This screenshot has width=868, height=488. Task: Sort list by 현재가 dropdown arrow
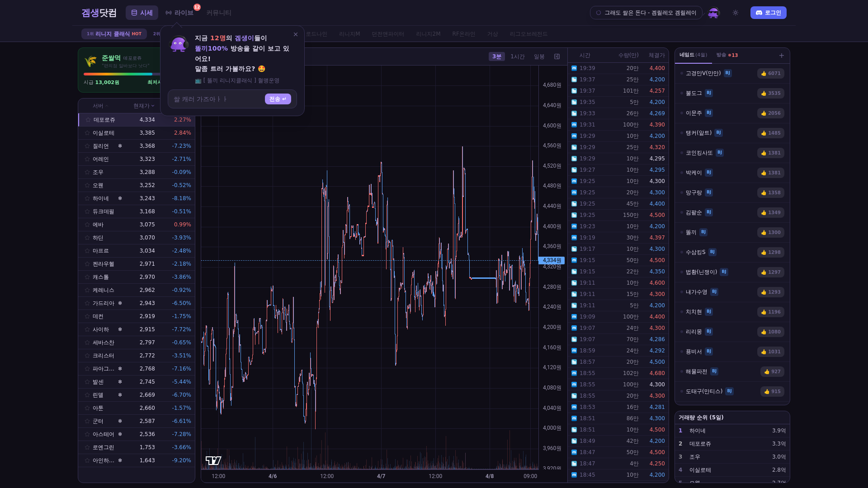(153, 106)
